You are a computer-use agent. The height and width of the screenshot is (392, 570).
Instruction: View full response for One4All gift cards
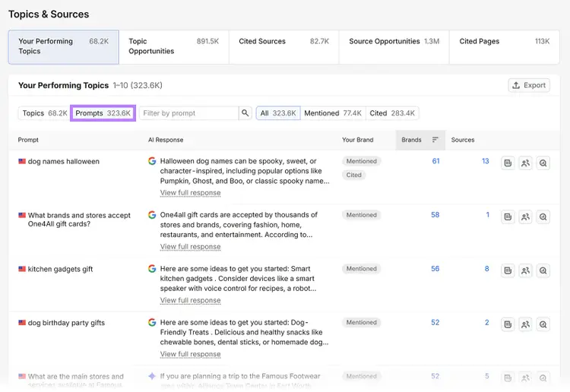[x=191, y=247]
